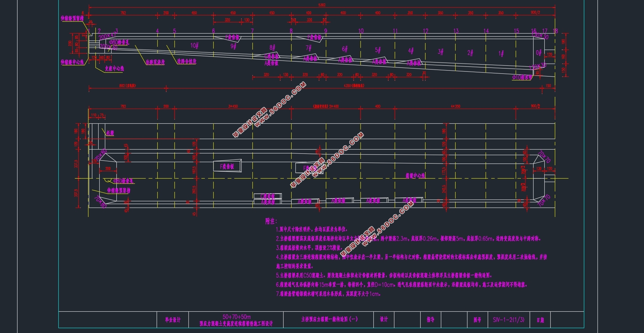The height and width of the screenshot is (333, 644).
Task: Click the 指导 title block cell
Action: pyautogui.click(x=430, y=319)
